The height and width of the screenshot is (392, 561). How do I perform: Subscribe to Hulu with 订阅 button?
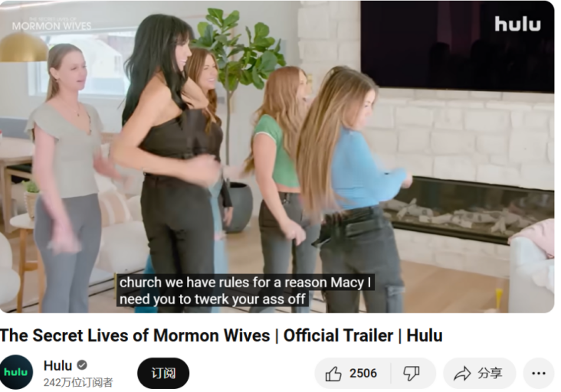click(x=163, y=374)
